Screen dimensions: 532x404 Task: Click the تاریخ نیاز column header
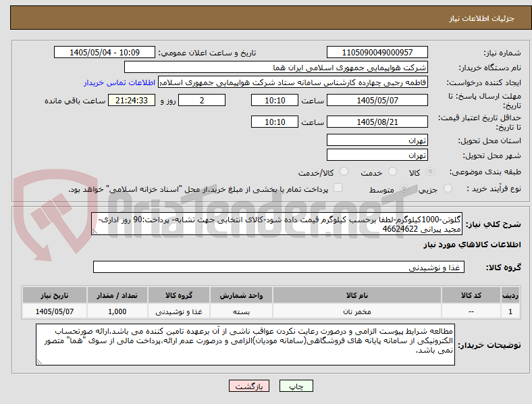[x=55, y=295]
